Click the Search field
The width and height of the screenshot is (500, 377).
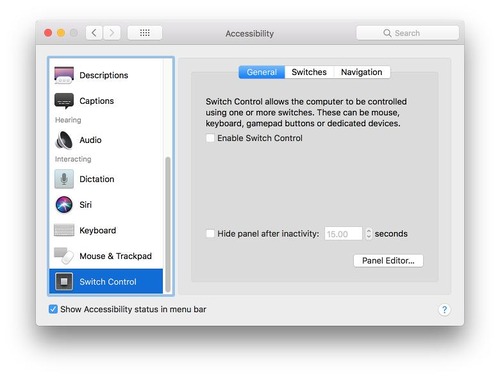click(x=407, y=33)
